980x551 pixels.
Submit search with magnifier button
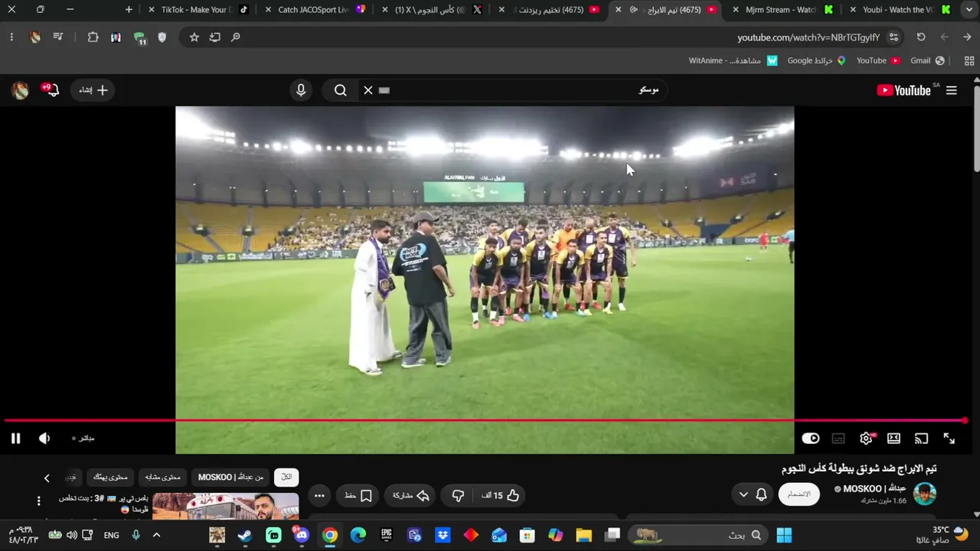tap(341, 90)
